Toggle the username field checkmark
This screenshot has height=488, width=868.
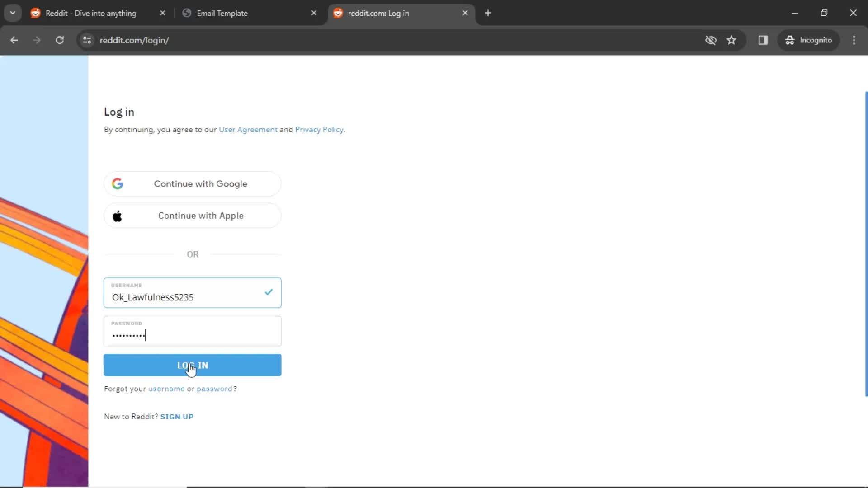[x=268, y=292]
